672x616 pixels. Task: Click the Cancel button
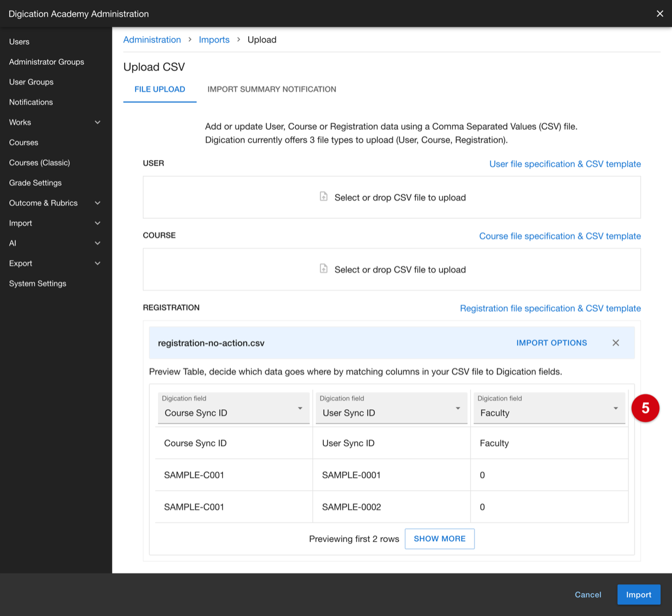588,595
